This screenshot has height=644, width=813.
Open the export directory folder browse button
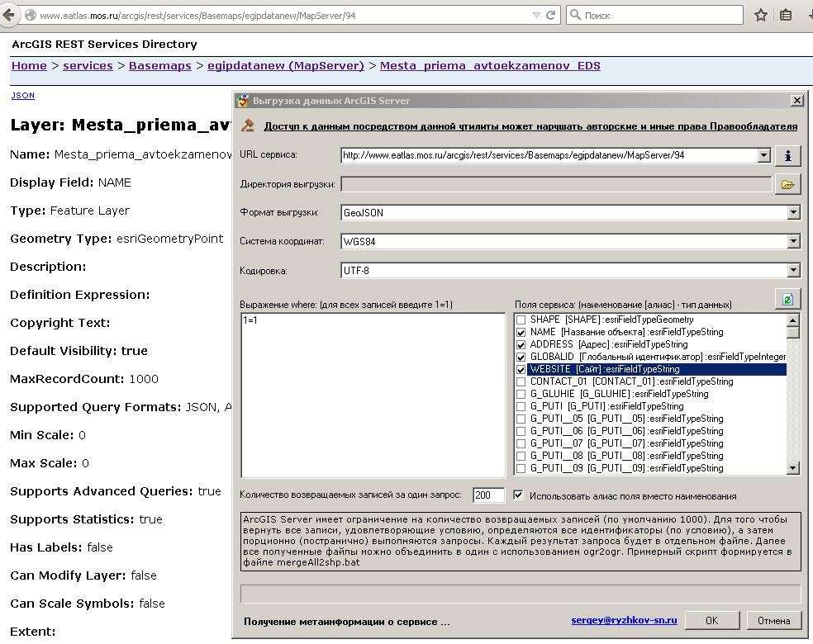(787, 184)
